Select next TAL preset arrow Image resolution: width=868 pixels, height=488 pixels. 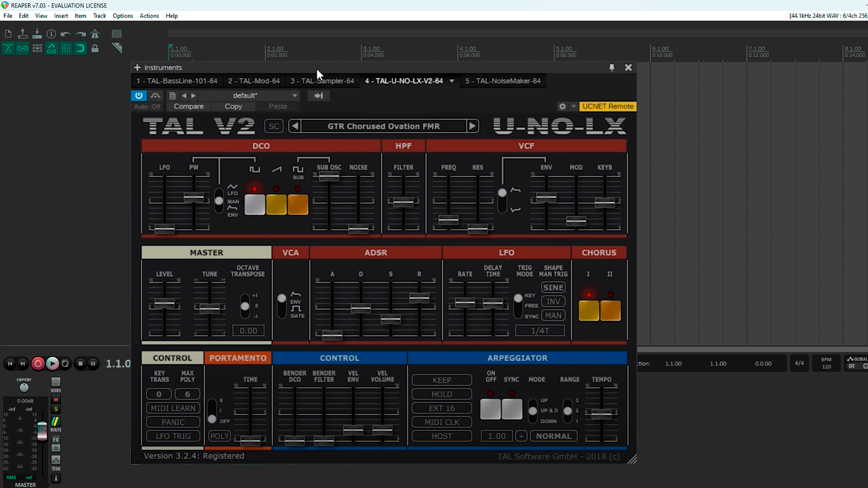[472, 126]
